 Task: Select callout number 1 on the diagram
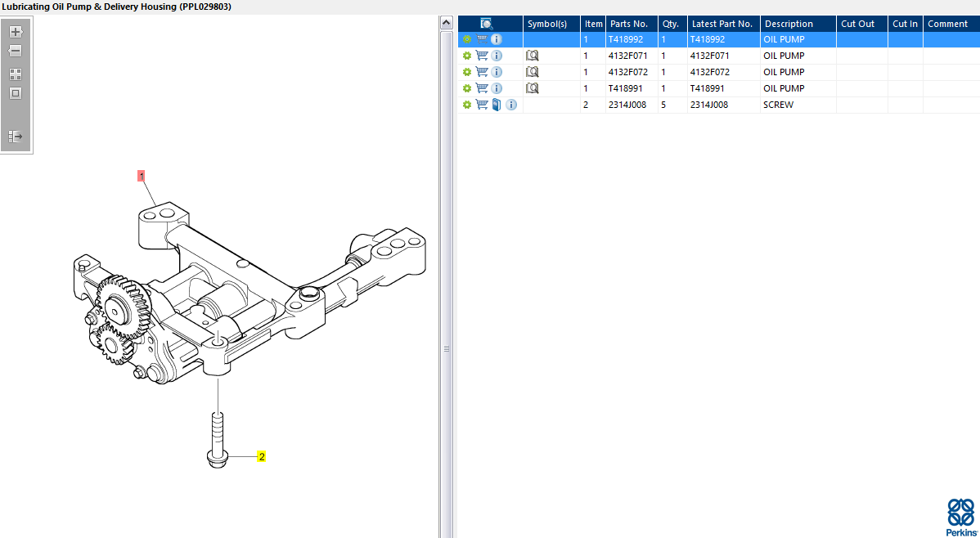point(142,176)
